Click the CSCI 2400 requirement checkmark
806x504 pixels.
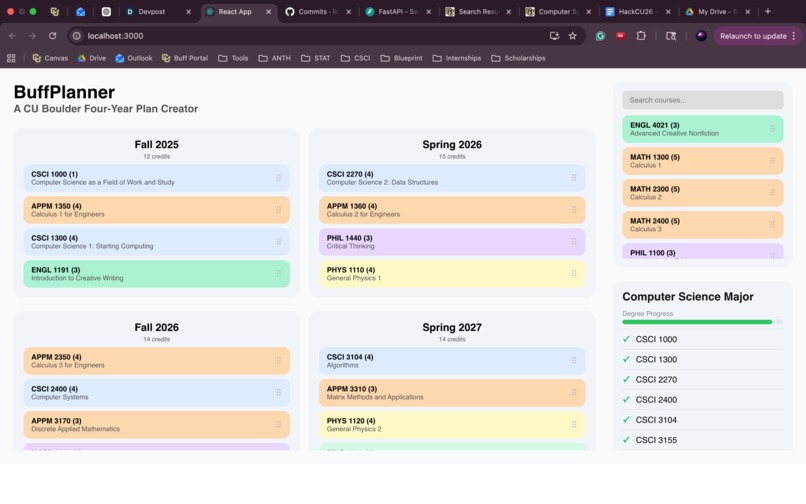626,400
